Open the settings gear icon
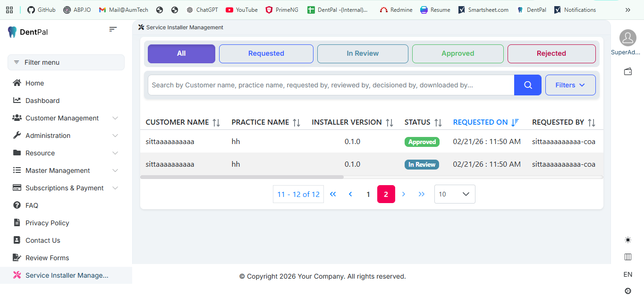Viewport: 644px width, 298px height. pos(627,291)
